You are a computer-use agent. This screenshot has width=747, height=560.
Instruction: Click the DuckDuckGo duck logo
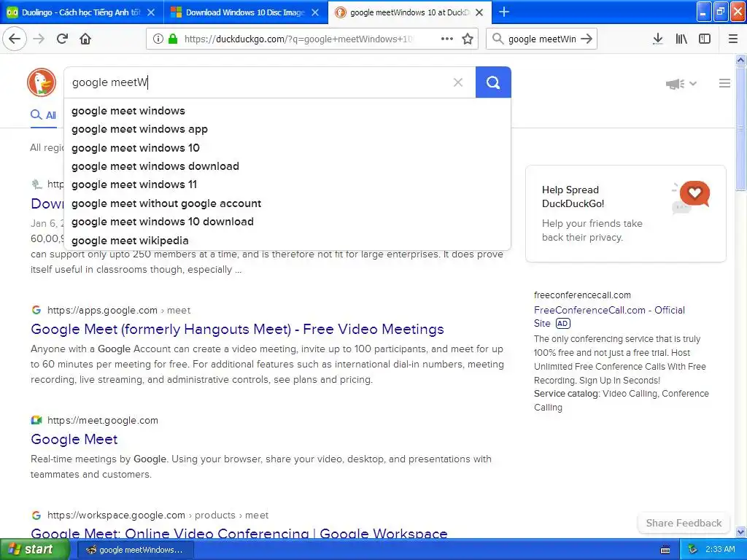42,82
